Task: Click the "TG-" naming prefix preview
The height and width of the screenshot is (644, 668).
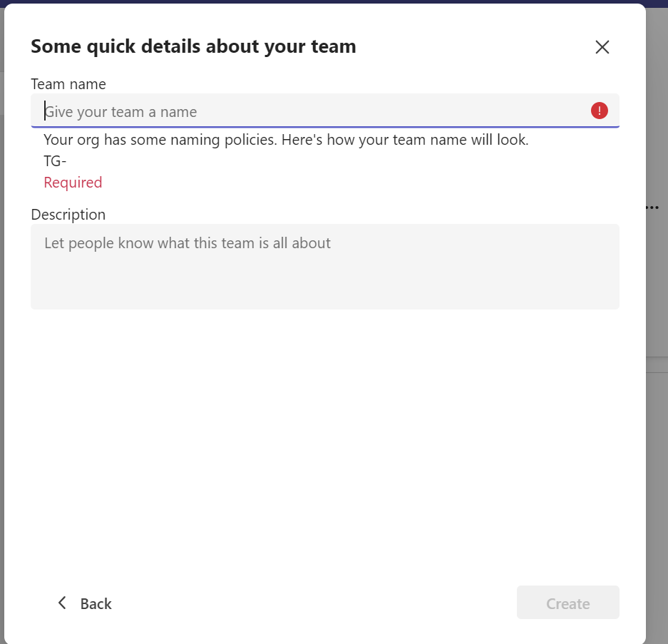Action: tap(55, 161)
